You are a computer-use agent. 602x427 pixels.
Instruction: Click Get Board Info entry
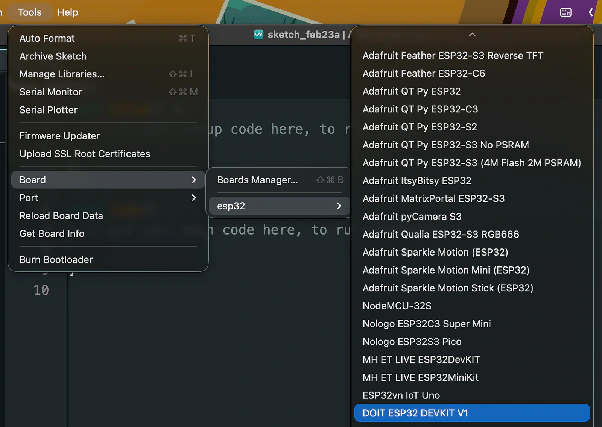pos(108,233)
